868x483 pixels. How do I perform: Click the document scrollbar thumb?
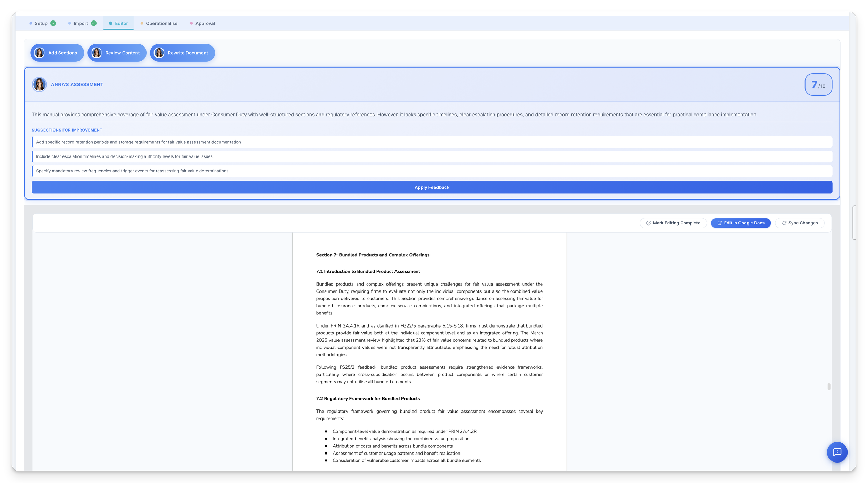pyautogui.click(x=829, y=387)
